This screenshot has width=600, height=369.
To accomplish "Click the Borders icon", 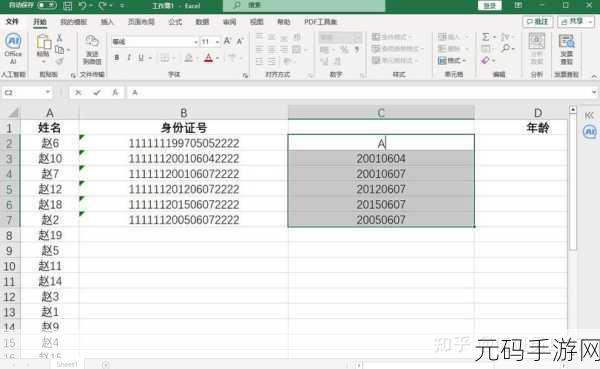I will click(x=165, y=58).
